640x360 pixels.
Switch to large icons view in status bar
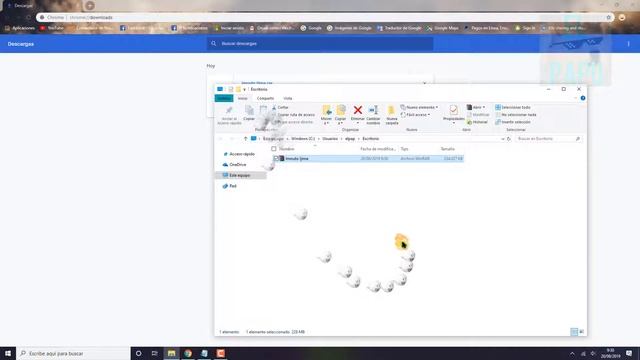(x=582, y=332)
